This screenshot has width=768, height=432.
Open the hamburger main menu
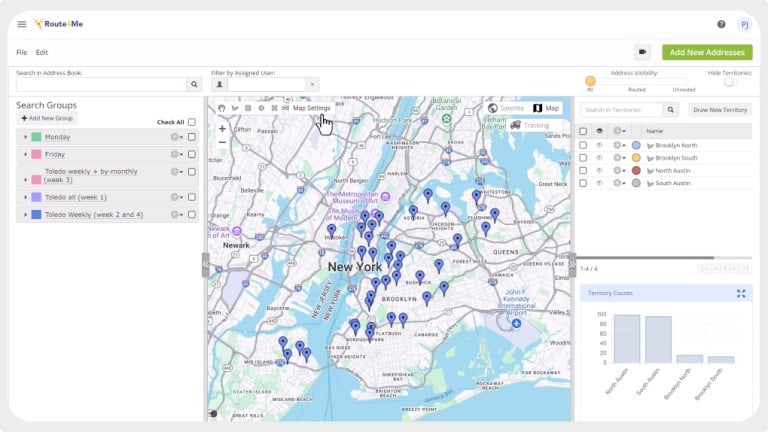(22, 24)
